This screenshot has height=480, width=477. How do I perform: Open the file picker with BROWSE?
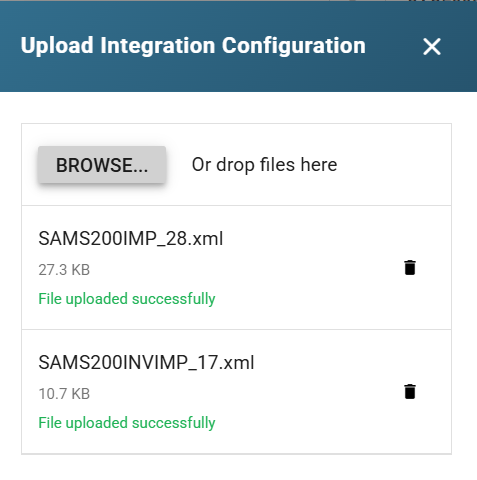[x=102, y=165]
